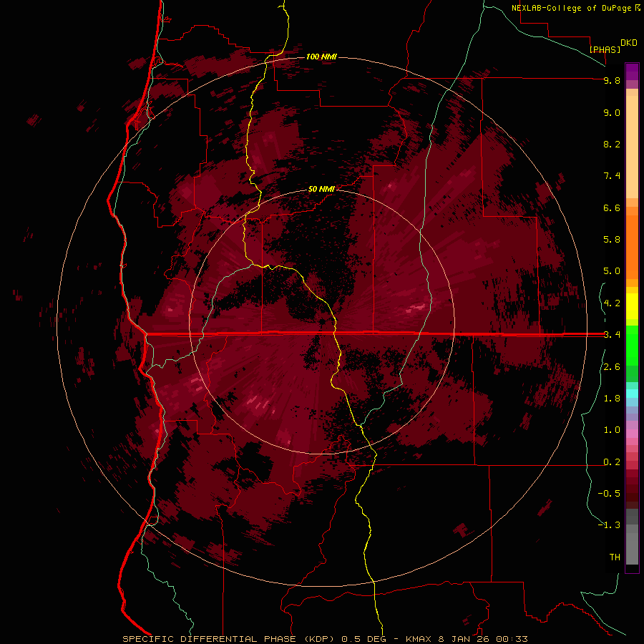This screenshot has width=644, height=644.
Task: Select the 5.0 scale value
Action: 612,271
